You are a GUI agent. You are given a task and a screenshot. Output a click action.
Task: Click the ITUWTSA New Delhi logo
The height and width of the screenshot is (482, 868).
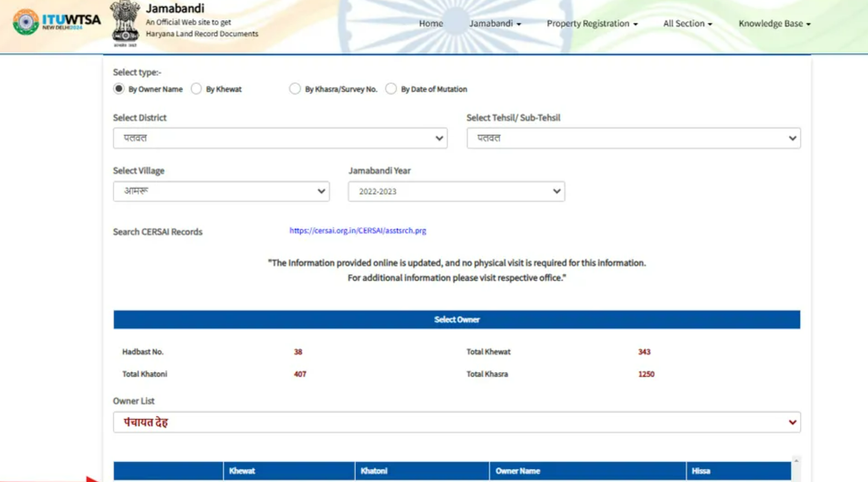[x=56, y=22]
